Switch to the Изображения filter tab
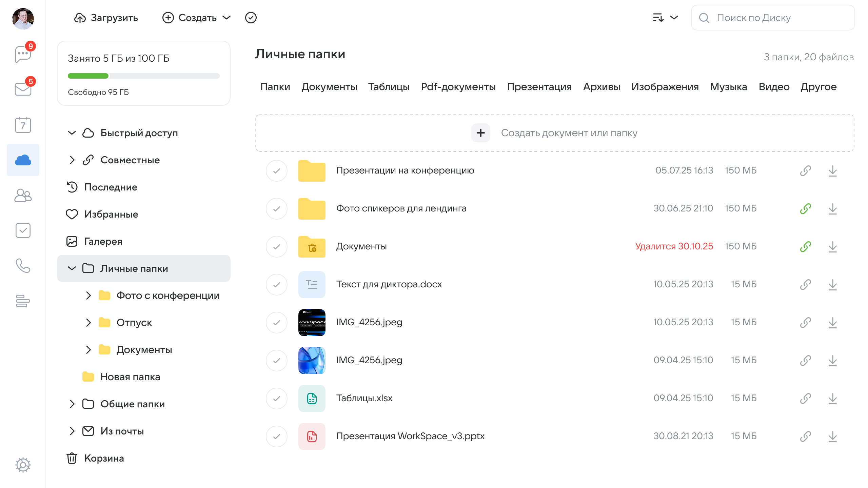The image size is (868, 488). [x=665, y=87]
